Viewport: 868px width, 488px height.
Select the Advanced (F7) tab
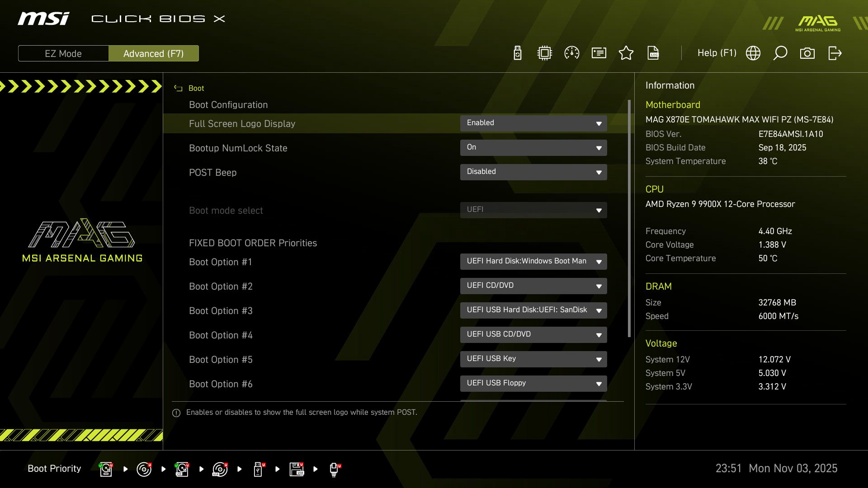154,53
